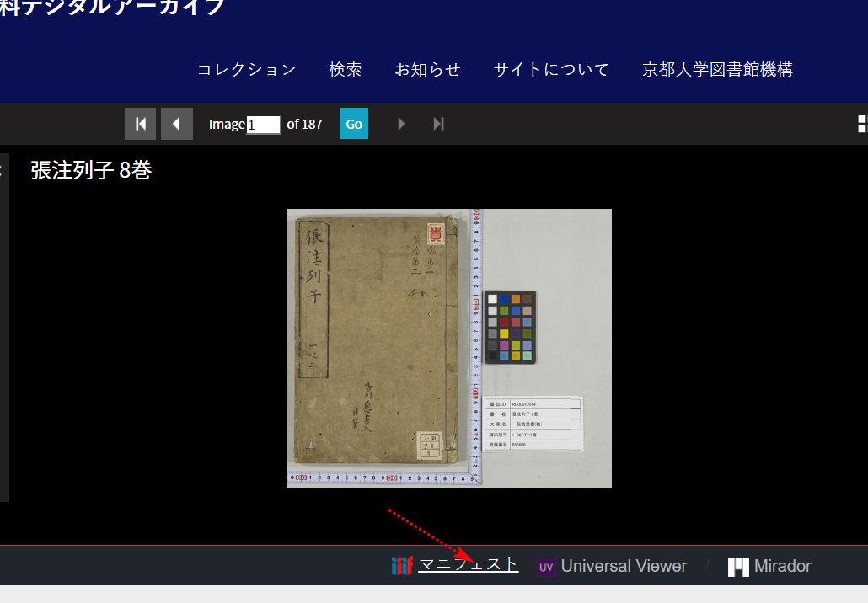Viewport: 868px width, 603px height.
Task: Open the マニフェスト link
Action: coord(469,565)
